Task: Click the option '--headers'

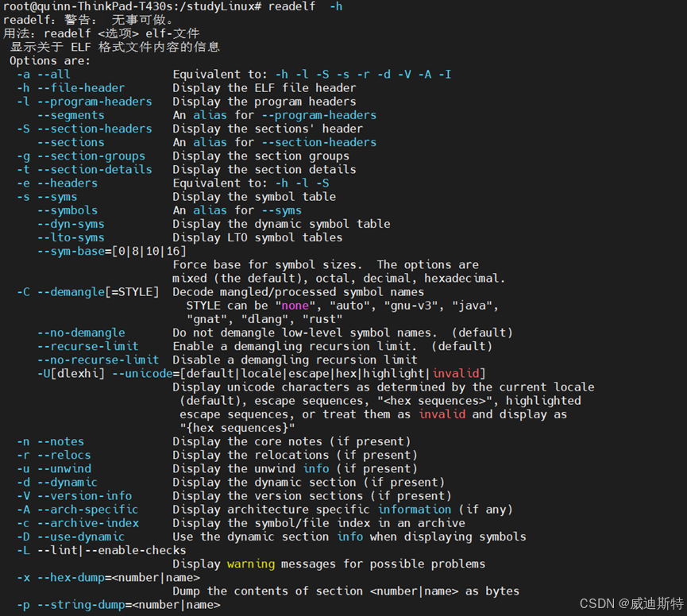Action: coord(68,183)
